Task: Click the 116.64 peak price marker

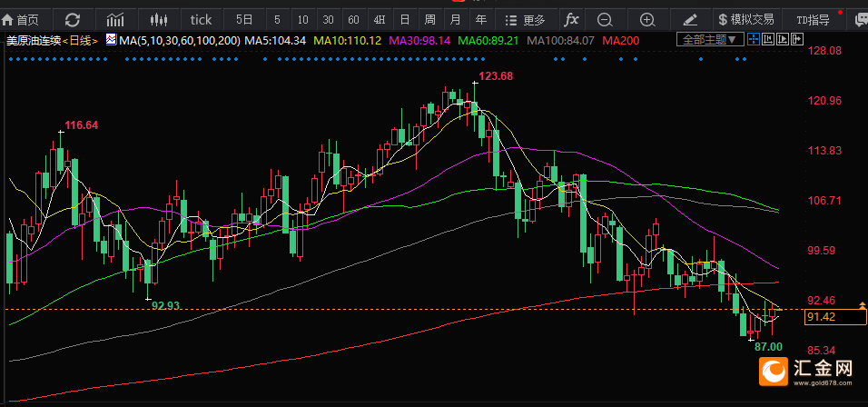Action: click(x=81, y=125)
